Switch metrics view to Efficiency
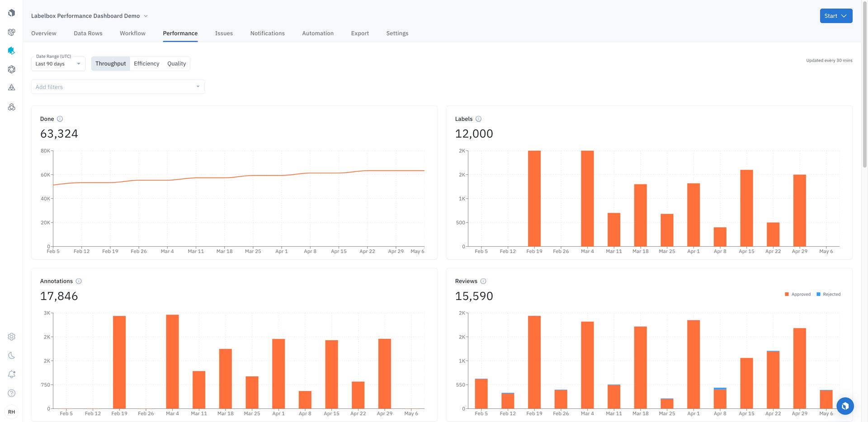 tap(146, 64)
